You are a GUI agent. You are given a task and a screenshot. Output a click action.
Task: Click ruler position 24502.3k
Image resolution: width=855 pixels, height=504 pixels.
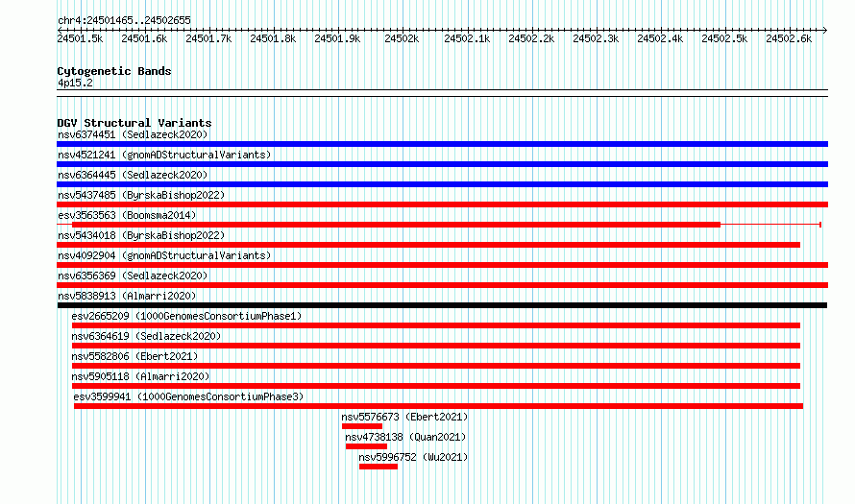596,38
